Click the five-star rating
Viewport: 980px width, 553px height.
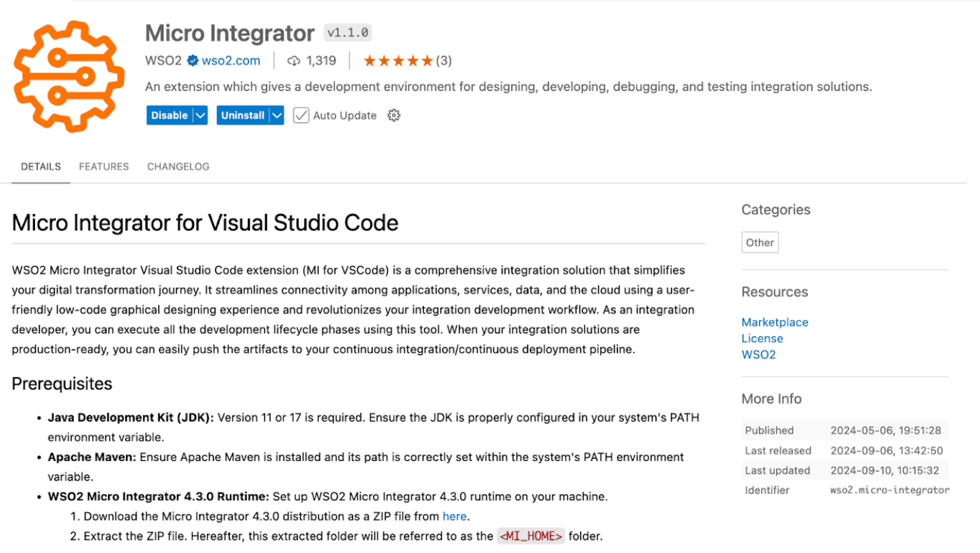(x=398, y=61)
